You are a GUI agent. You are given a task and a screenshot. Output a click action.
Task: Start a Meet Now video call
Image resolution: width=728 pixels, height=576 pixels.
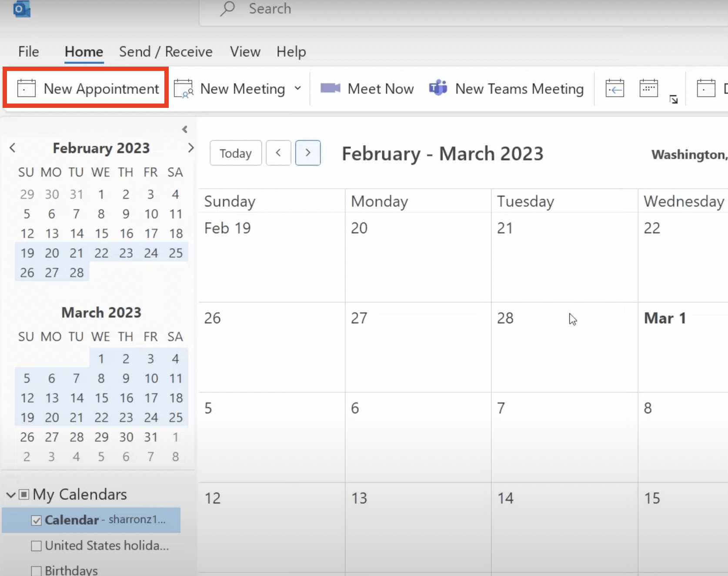click(367, 89)
